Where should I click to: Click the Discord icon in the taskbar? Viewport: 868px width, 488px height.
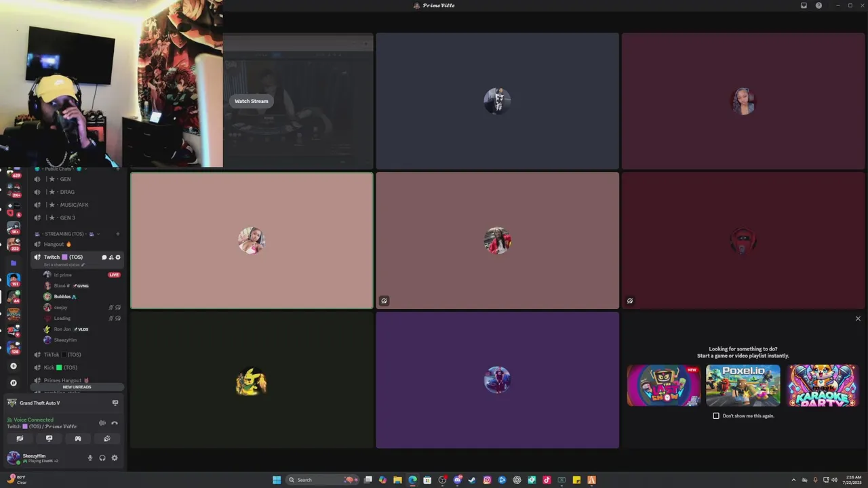457,480
